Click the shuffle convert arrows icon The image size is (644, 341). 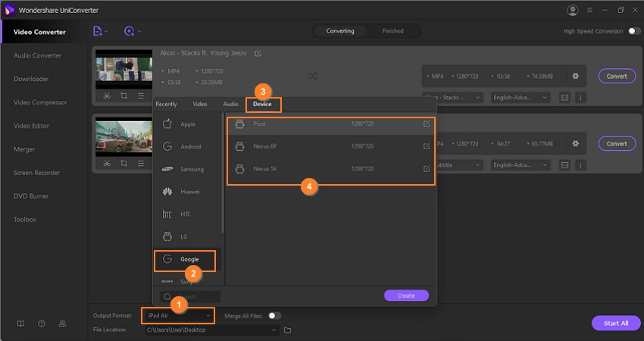pyautogui.click(x=313, y=76)
